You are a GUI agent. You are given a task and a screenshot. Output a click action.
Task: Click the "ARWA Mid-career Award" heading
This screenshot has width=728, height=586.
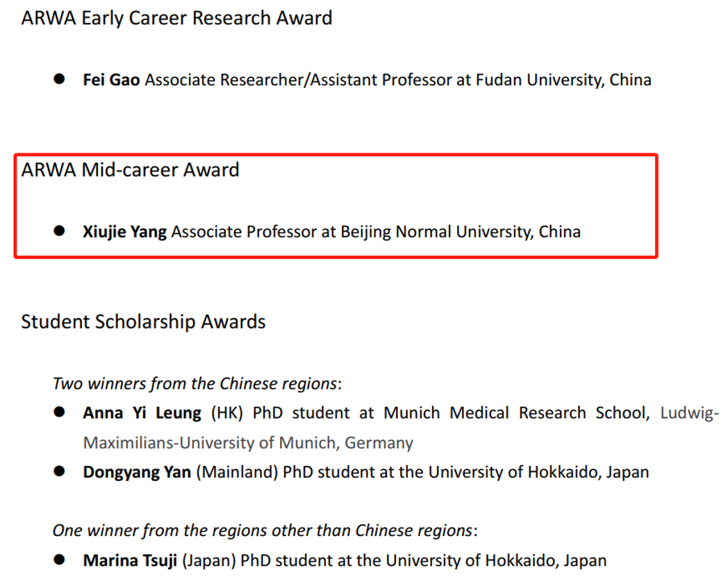click(x=130, y=170)
